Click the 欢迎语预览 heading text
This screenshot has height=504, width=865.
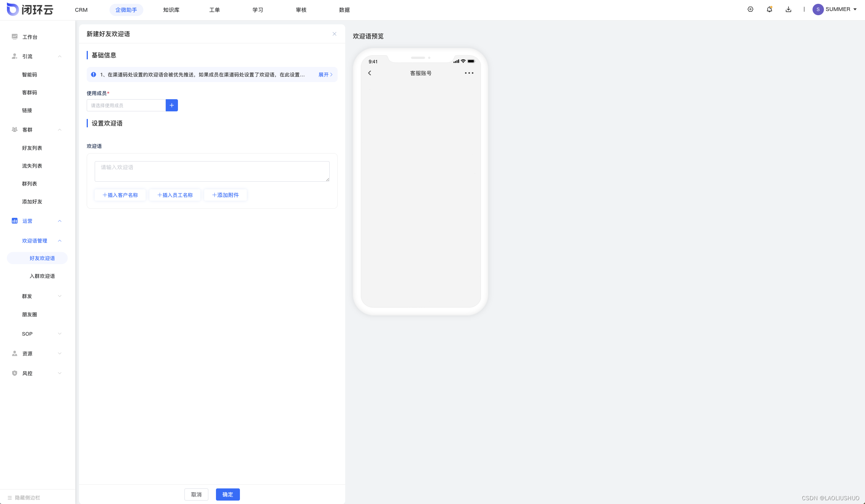pos(368,36)
